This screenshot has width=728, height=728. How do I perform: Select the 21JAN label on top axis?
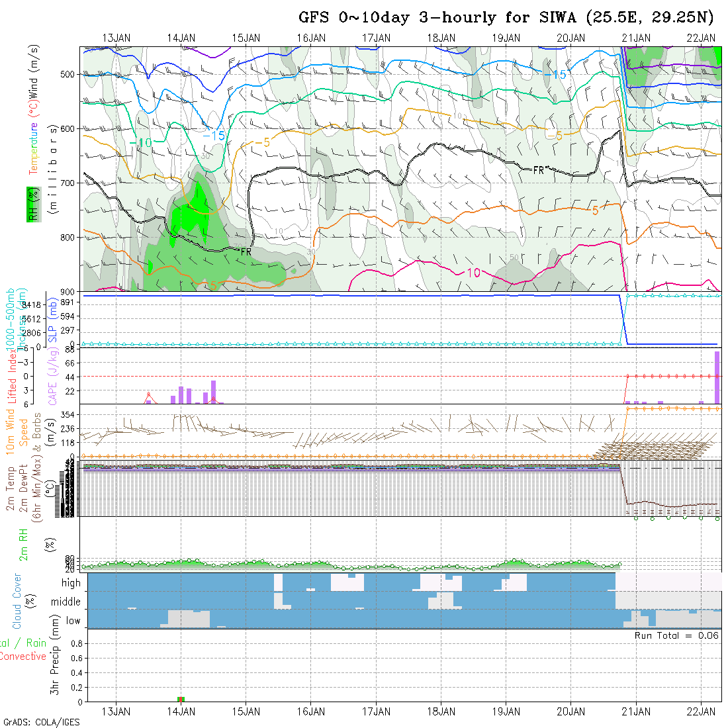635,38
